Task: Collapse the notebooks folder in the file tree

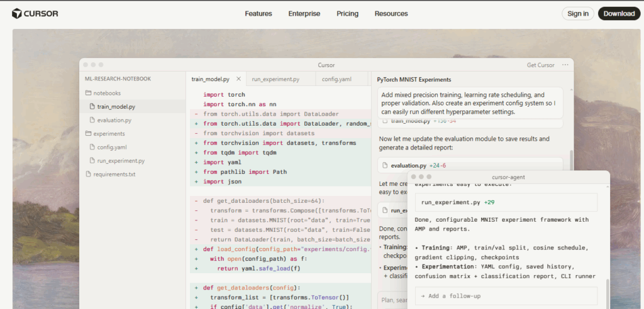Action: pyautogui.click(x=106, y=93)
